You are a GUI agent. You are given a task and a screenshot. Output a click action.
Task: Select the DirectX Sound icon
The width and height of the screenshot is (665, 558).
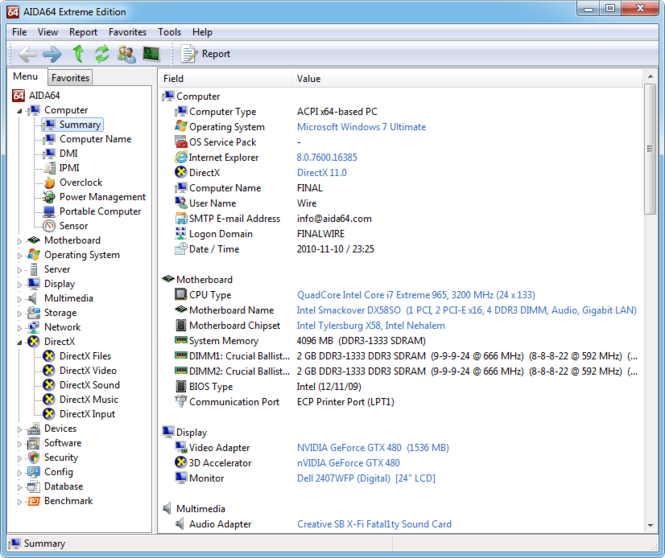[49, 385]
